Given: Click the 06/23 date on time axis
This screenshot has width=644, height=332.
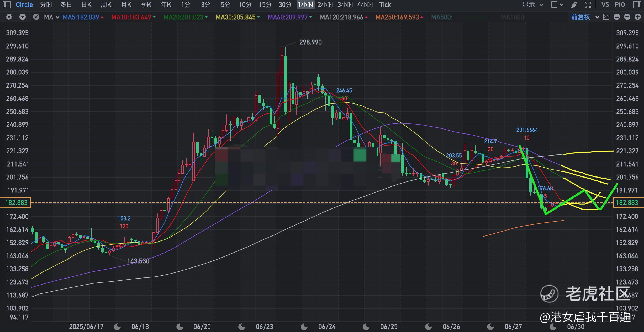Looking at the screenshot, I should (265, 327).
